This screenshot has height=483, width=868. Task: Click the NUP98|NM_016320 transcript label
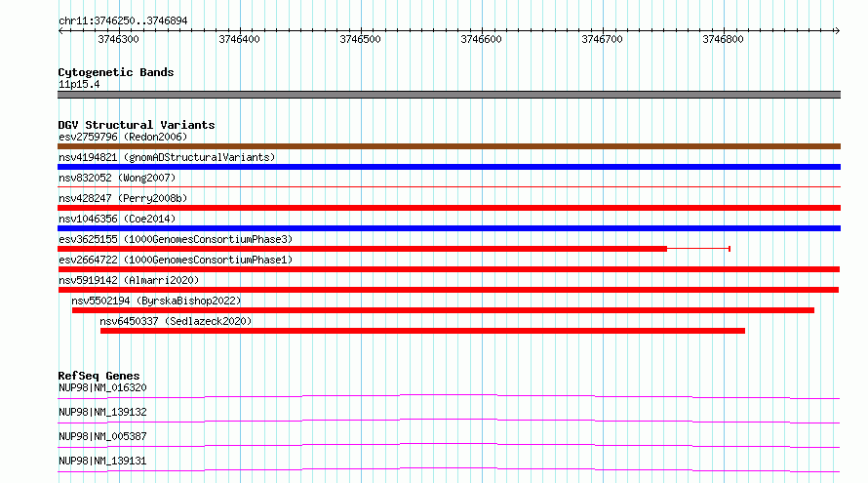[102, 387]
